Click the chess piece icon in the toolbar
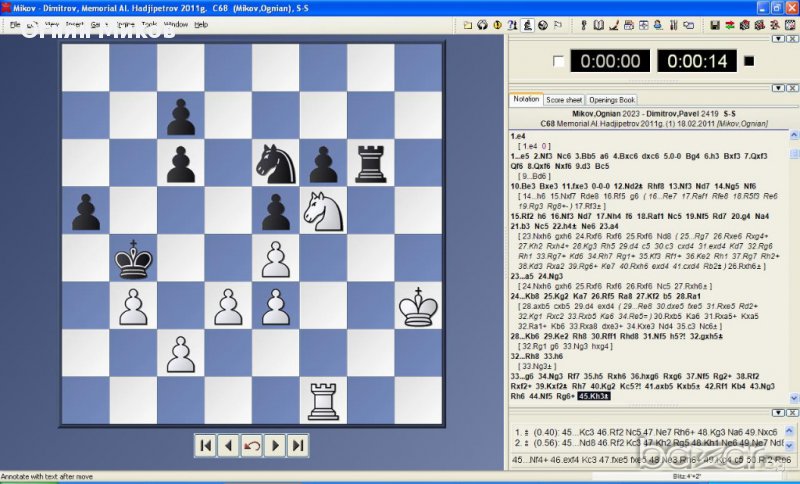This screenshot has height=484, width=800. 527,25
